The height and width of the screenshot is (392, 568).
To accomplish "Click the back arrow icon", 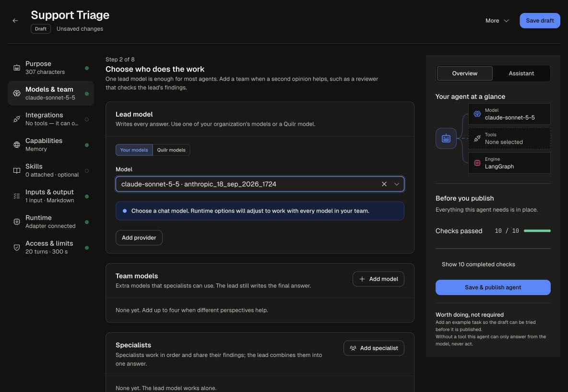I will 15,21.
